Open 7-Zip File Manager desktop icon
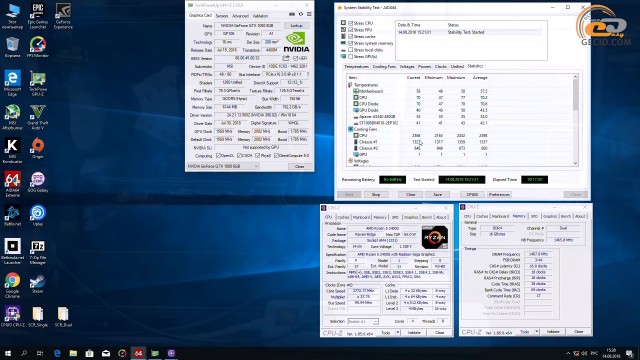The width and height of the screenshot is (640, 360). (x=38, y=252)
